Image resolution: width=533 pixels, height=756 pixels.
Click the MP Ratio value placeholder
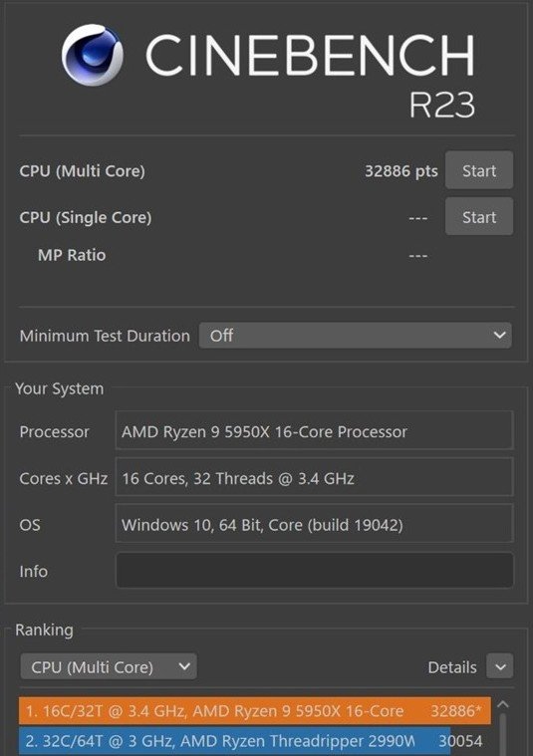[417, 256]
